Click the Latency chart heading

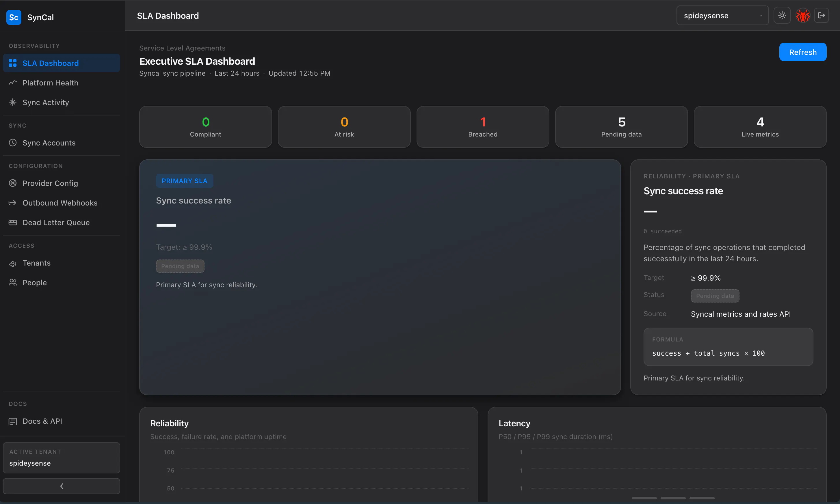[514, 423]
